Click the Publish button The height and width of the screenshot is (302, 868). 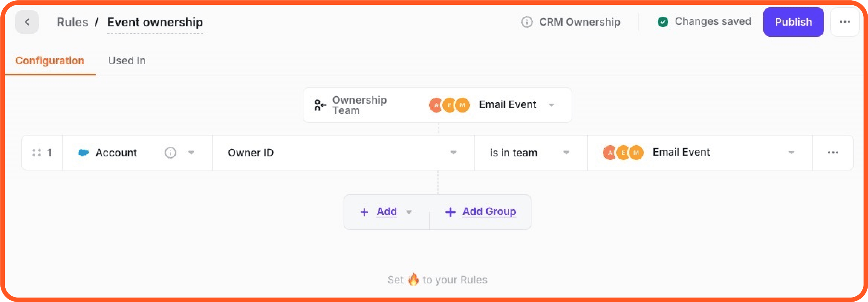793,22
